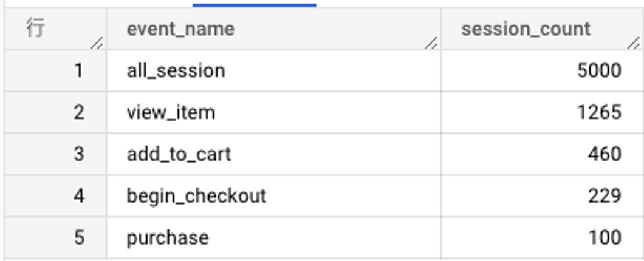Click the 5000 session count value
The image size is (644, 261).
click(599, 70)
